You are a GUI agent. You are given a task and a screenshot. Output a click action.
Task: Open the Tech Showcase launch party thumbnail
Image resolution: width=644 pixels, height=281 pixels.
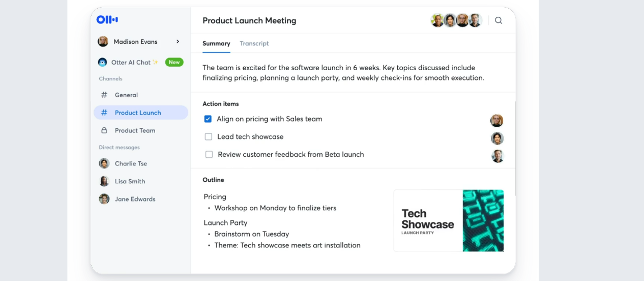[449, 221]
